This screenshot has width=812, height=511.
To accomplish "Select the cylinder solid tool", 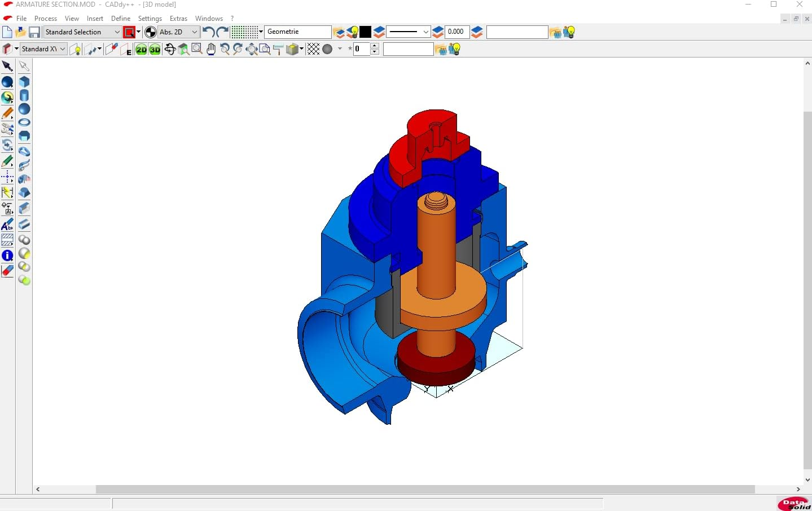I will tap(24, 95).
